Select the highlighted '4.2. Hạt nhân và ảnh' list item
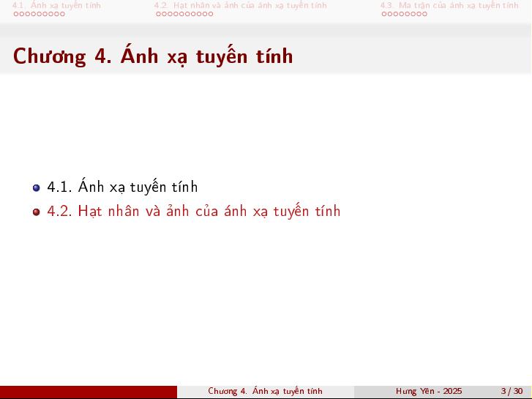This screenshot has width=532, height=399. tap(193, 212)
